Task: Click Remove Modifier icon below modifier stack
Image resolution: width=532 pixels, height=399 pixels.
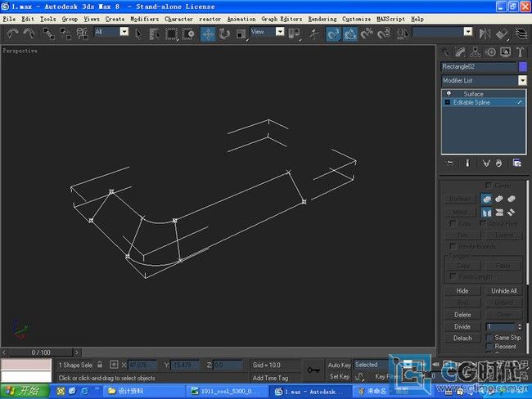Action: tap(498, 164)
